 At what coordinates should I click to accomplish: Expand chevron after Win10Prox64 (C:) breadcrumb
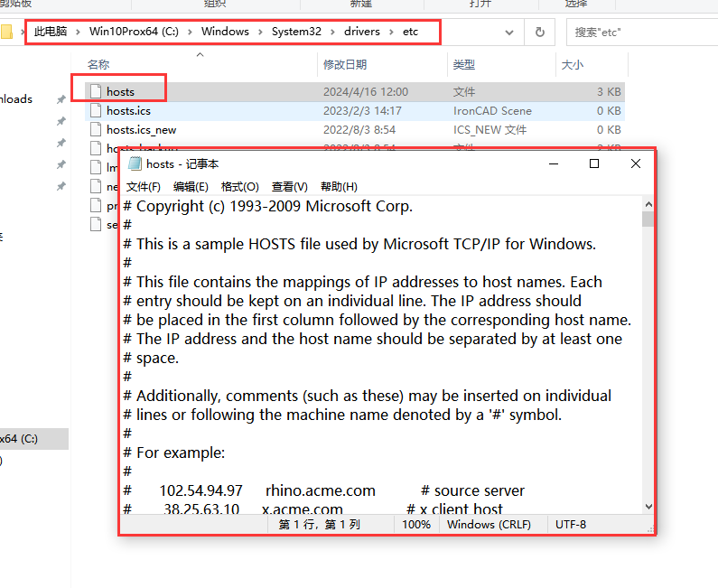click(190, 32)
